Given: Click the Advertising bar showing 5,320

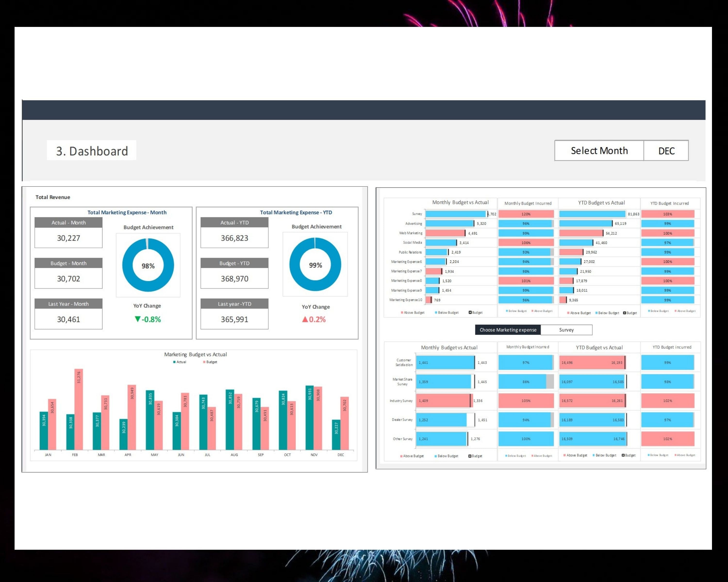Looking at the screenshot, I should 449,223.
